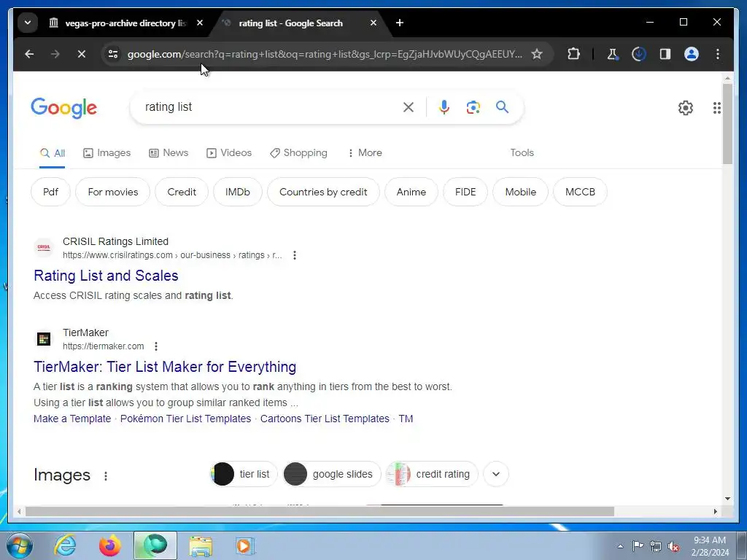The image size is (747, 560).
Task: Click the address bar URL
Action: [325, 54]
